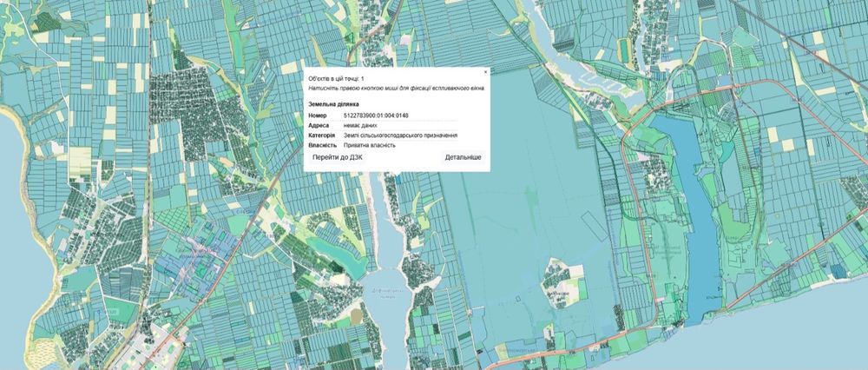Viewport: 868px width, 370px height.
Task: Click the "Приватна власність" ownership value
Action: [x=369, y=145]
